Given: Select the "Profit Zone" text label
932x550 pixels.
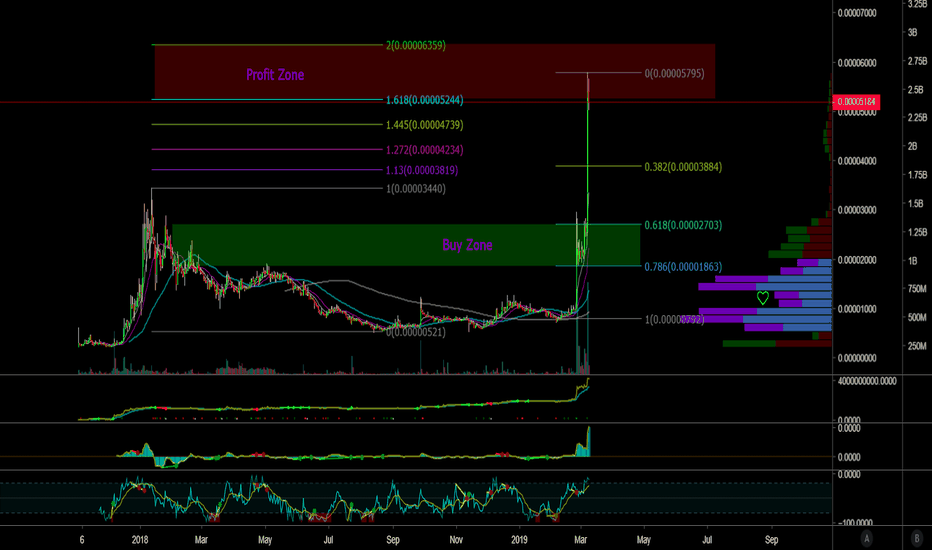Looking at the screenshot, I should [275, 75].
